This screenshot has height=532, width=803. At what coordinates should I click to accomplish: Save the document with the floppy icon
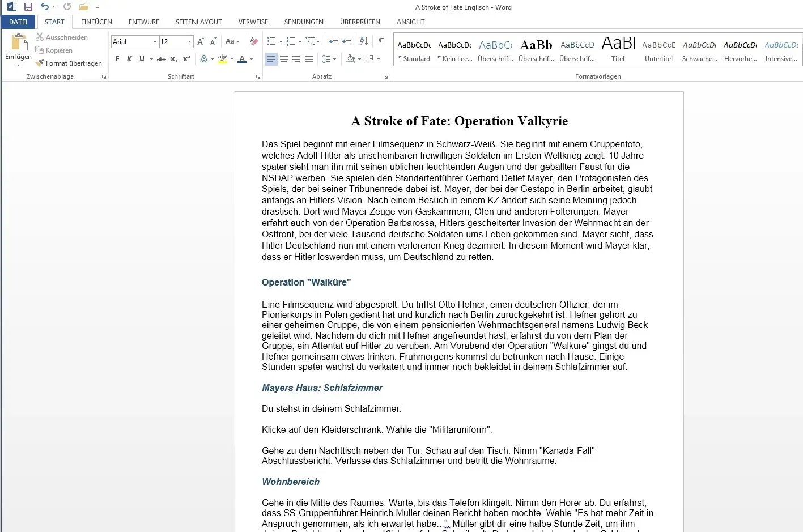[x=28, y=7]
